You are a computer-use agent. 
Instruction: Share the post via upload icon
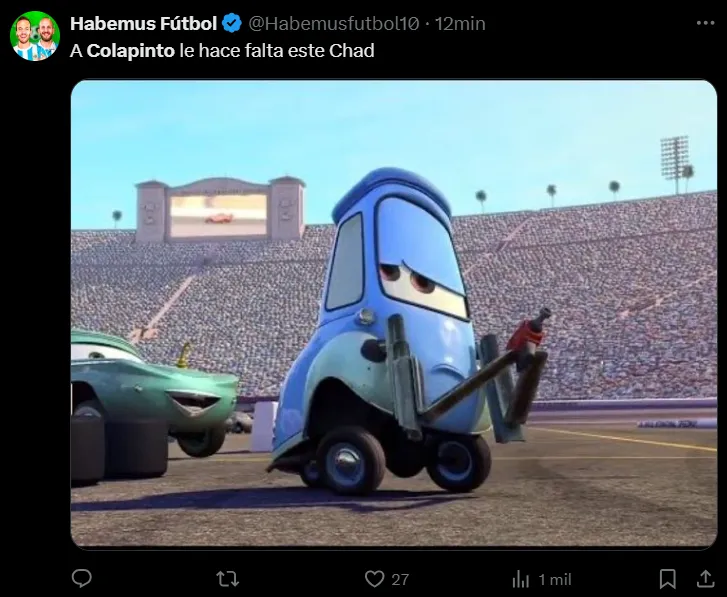705,578
